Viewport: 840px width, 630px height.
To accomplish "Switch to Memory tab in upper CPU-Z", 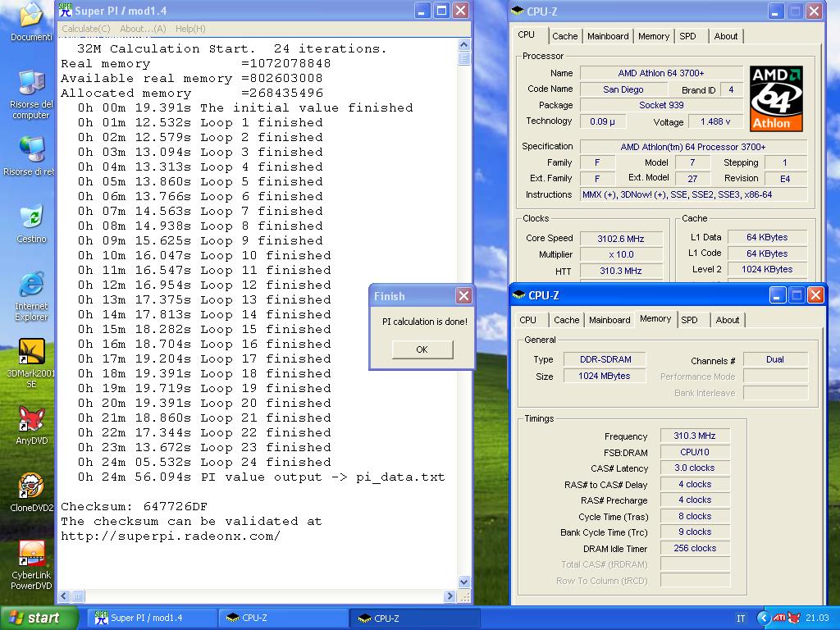I will pos(654,36).
